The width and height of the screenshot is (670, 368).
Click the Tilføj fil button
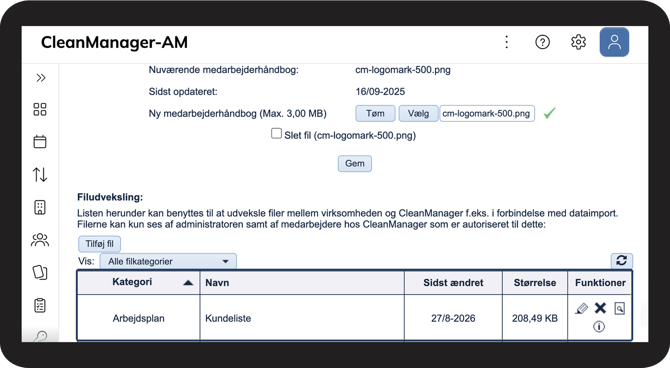click(x=100, y=244)
